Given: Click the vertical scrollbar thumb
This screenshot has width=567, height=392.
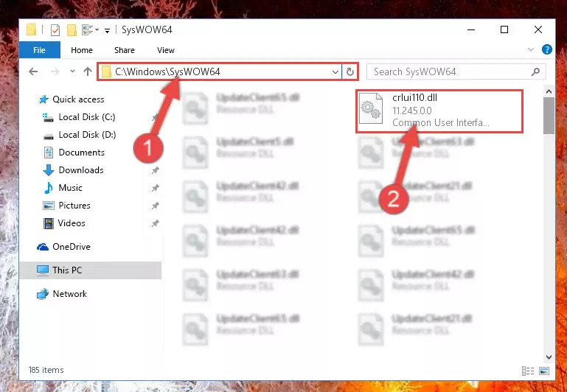Looking at the screenshot, I should pyautogui.click(x=549, y=116).
